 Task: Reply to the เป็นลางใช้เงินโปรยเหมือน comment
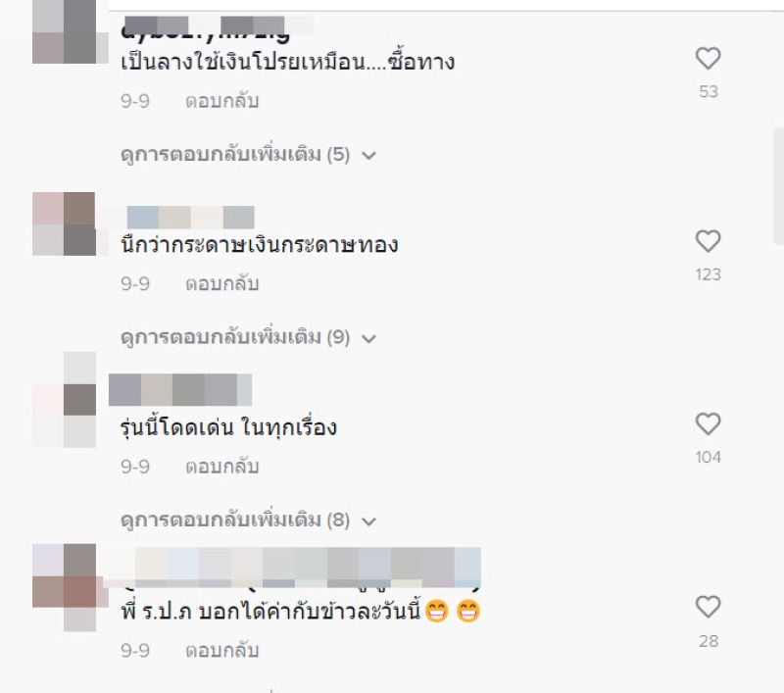(222, 101)
